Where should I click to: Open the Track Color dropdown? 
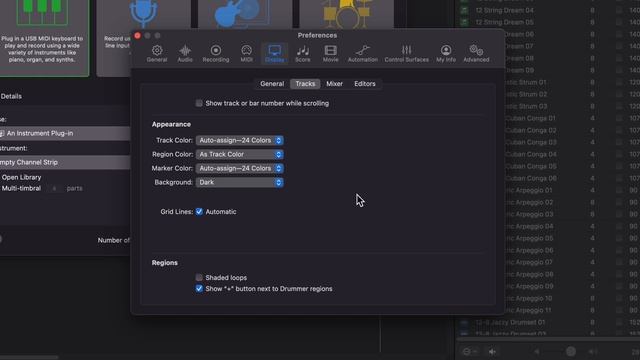pyautogui.click(x=240, y=140)
